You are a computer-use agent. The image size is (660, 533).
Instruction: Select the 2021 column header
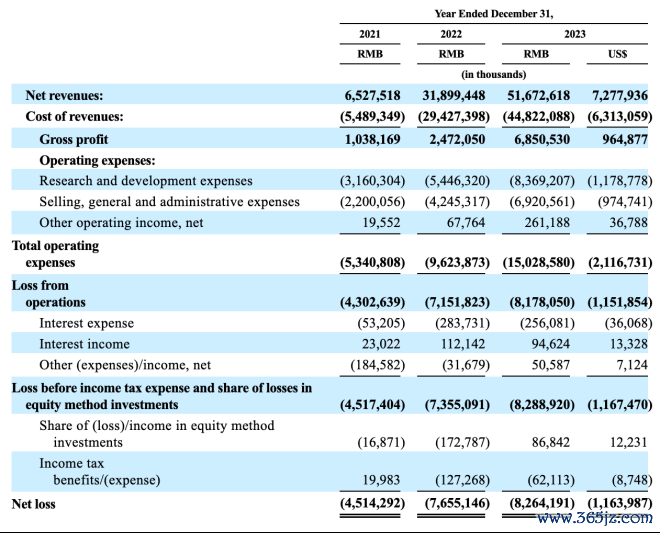click(370, 34)
